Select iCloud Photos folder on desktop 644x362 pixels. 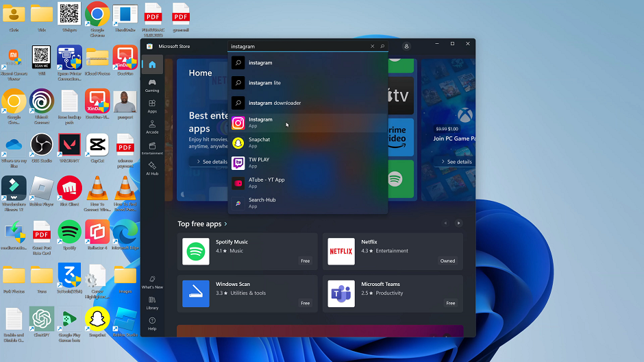[x=97, y=61]
